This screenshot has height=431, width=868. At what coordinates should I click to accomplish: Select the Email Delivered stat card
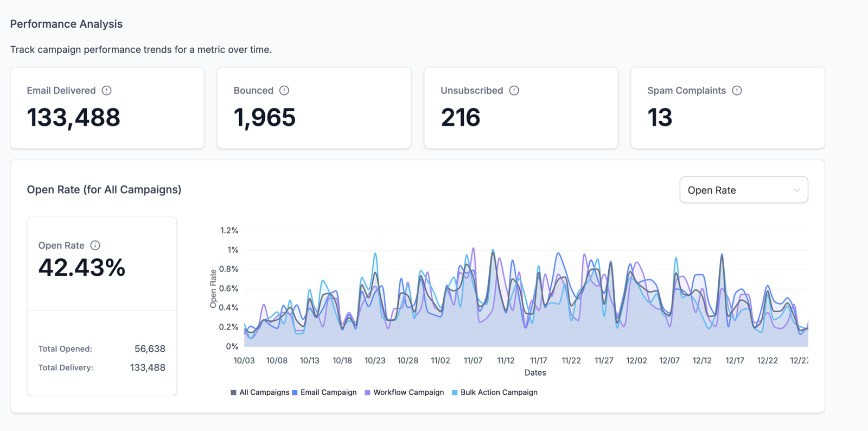point(107,108)
